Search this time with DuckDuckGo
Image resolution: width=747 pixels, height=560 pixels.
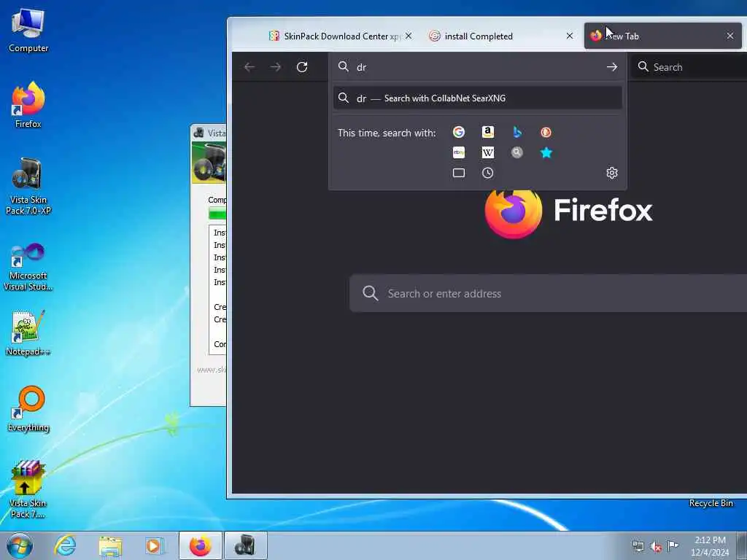[546, 132]
